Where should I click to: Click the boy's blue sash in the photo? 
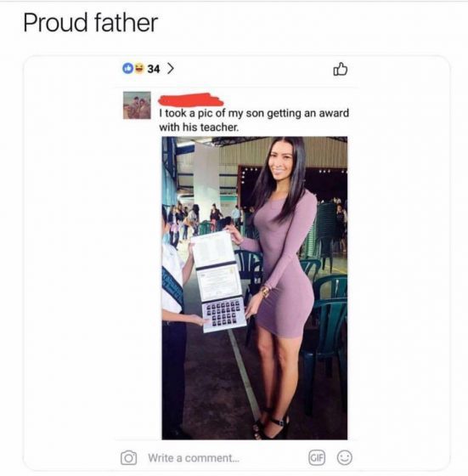click(173, 287)
